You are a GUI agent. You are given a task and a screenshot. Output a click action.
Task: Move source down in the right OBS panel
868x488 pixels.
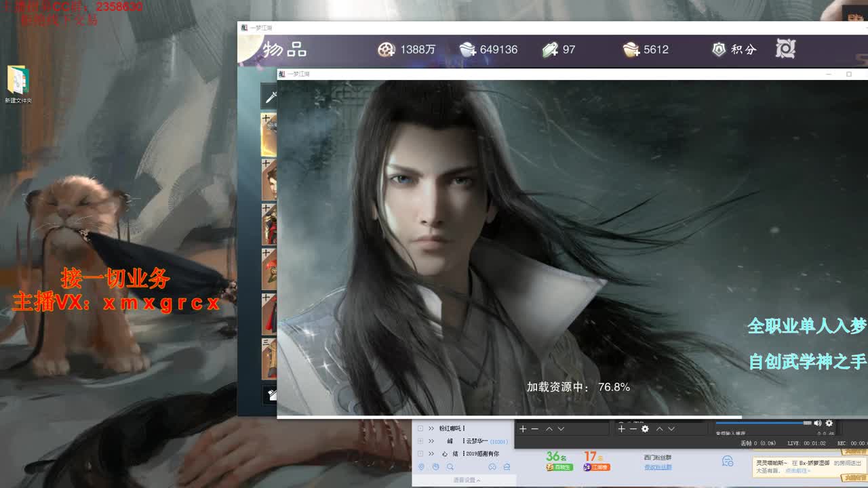671,429
